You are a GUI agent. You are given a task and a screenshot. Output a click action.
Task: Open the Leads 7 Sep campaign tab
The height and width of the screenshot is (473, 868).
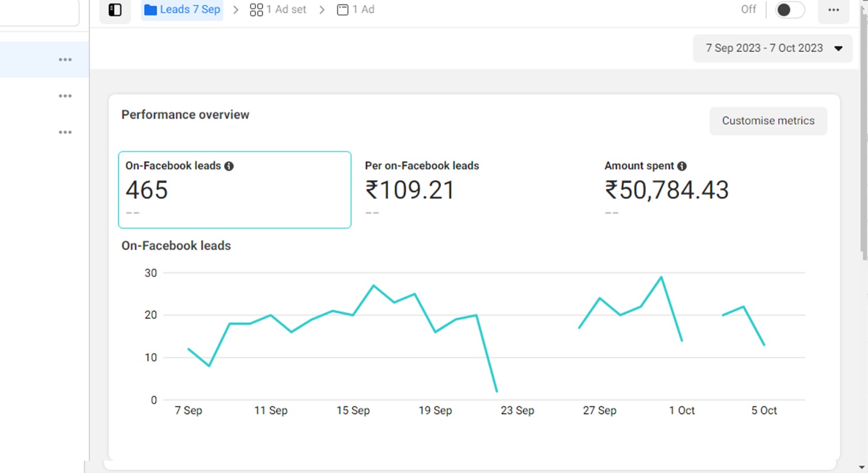189,10
